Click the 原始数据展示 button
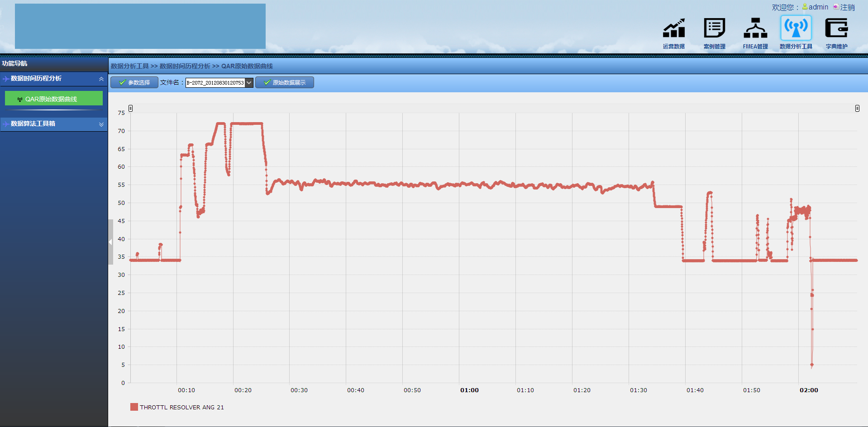The image size is (868, 427). pyautogui.click(x=285, y=82)
